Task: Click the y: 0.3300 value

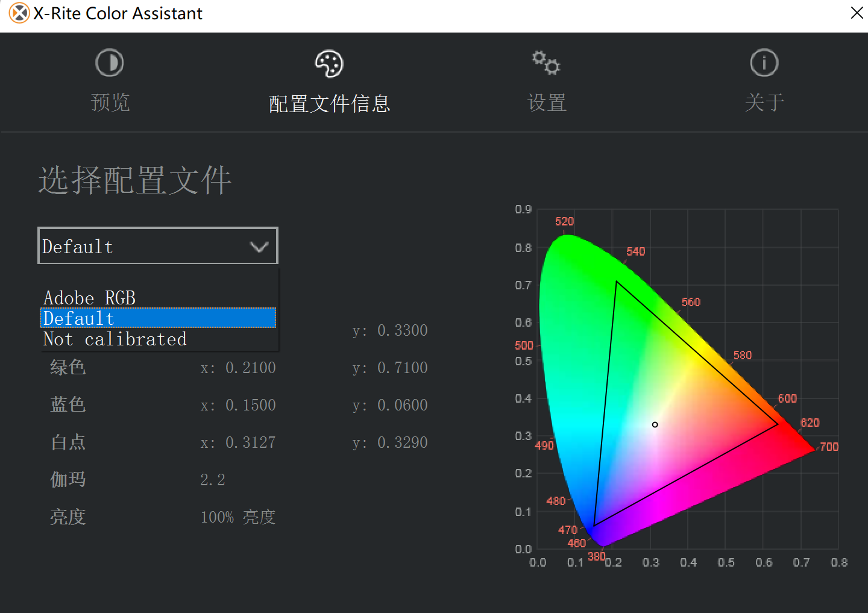Action: coord(390,330)
